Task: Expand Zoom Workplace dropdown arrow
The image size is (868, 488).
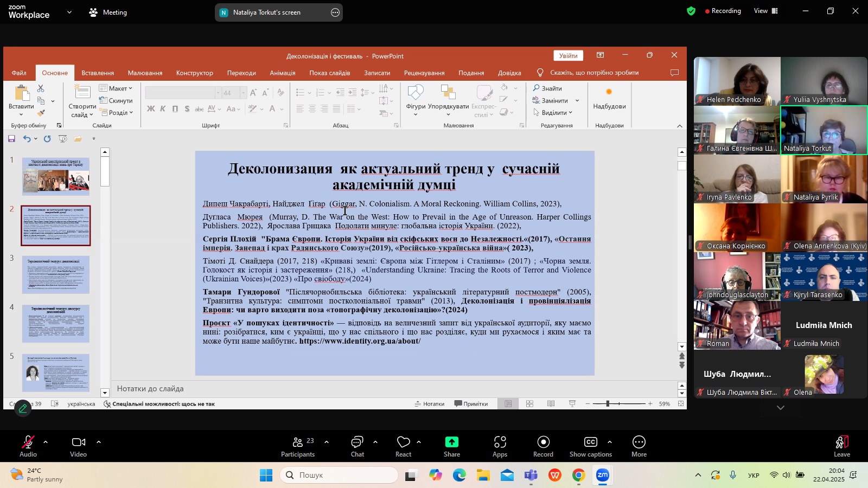Action: 69,12
